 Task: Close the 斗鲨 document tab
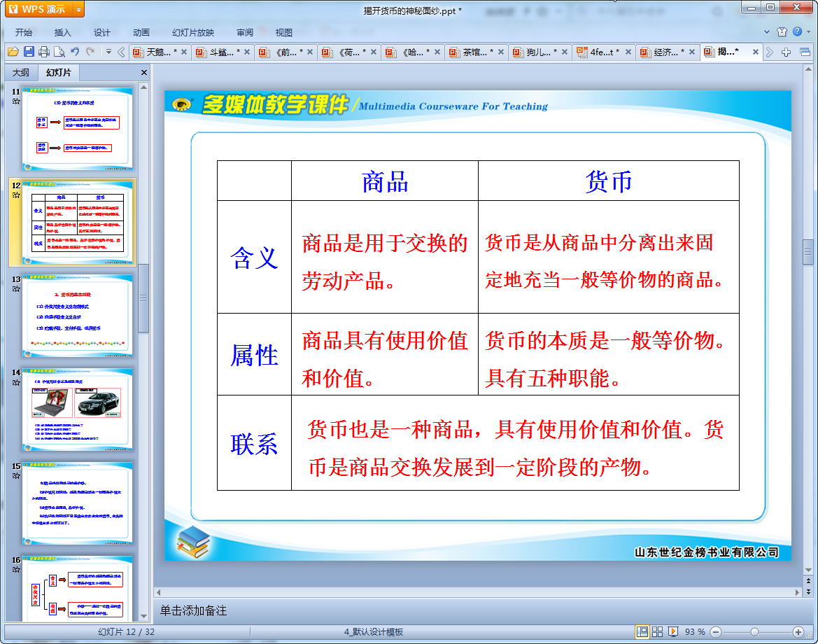pyautogui.click(x=247, y=52)
